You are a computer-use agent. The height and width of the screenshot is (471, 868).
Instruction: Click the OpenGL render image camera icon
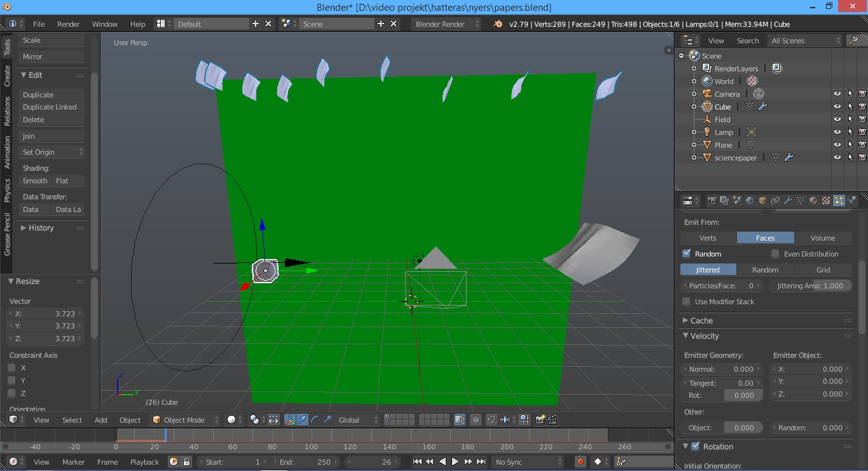(x=540, y=419)
